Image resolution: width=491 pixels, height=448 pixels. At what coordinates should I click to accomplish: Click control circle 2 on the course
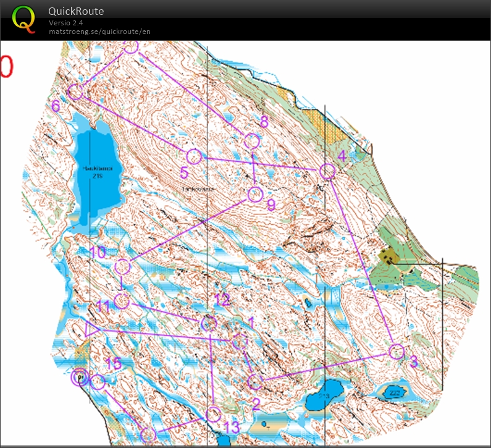click(254, 381)
